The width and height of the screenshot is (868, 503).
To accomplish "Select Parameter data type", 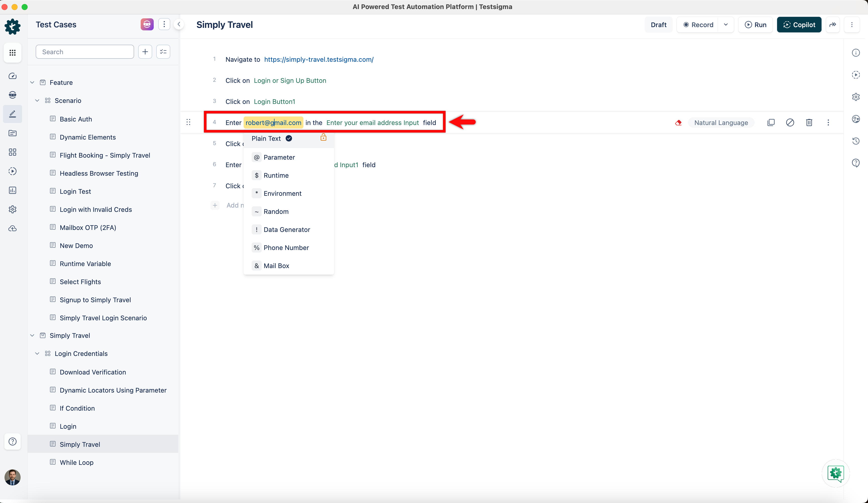I will [289, 157].
